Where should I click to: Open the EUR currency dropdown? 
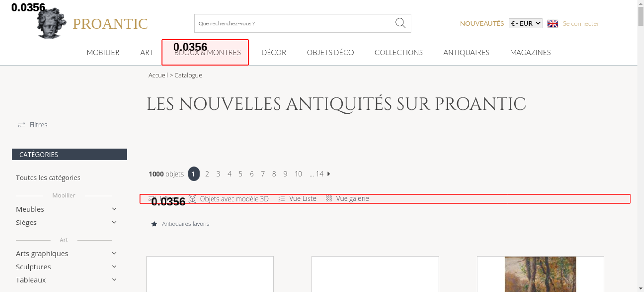525,23
